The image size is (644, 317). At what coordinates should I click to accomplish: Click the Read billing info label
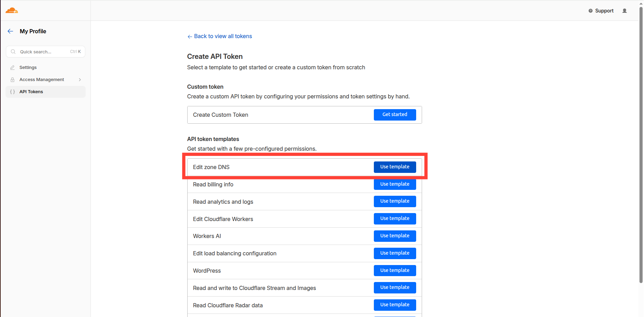pos(213,184)
